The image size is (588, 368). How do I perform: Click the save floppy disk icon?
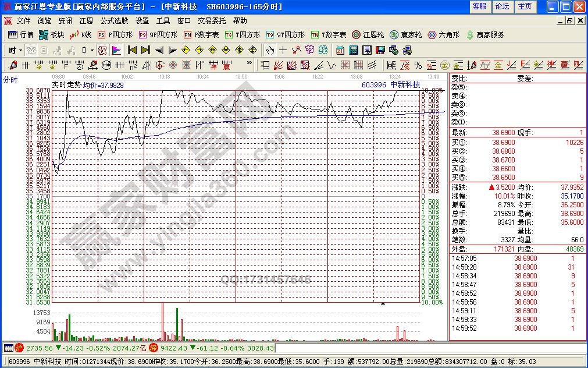[x=380, y=50]
